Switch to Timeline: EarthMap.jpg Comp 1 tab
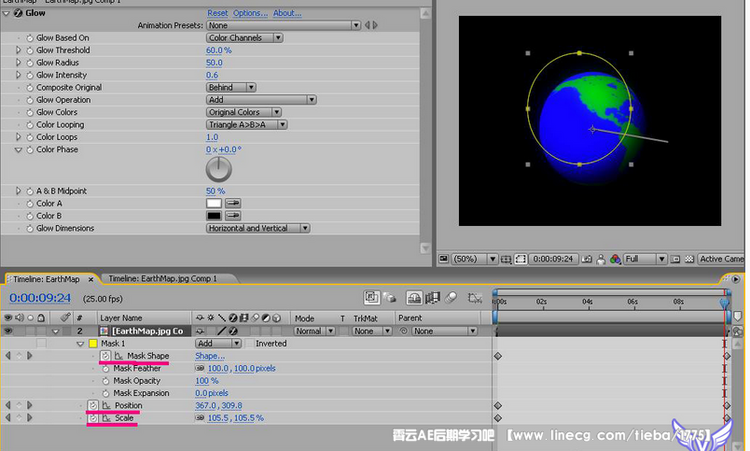 click(163, 278)
